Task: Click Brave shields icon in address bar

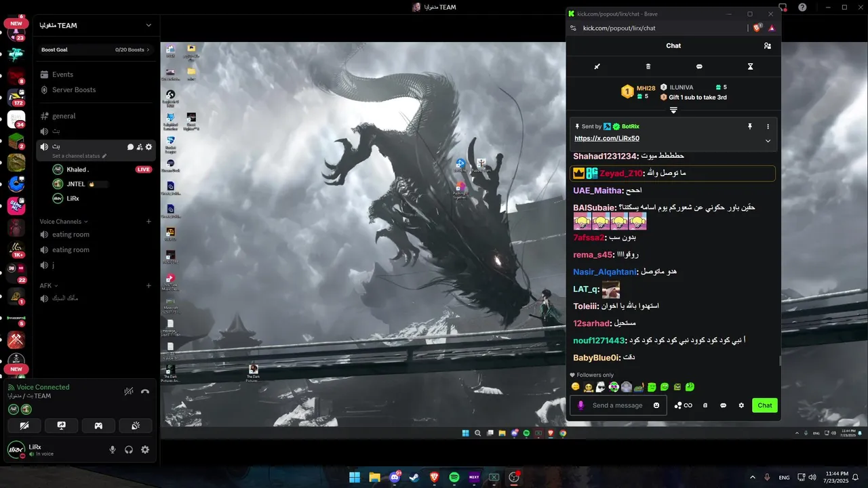Action: point(757,28)
